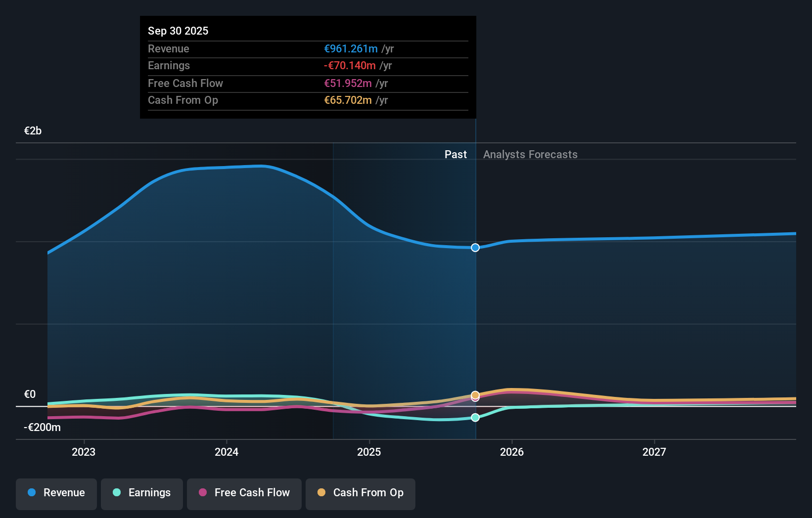Click the pink Free Cash Flow legend dot

click(203, 493)
